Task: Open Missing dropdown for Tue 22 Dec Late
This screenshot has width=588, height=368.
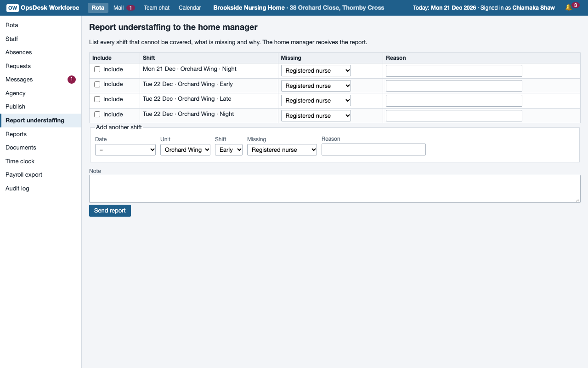Action: pos(316,101)
